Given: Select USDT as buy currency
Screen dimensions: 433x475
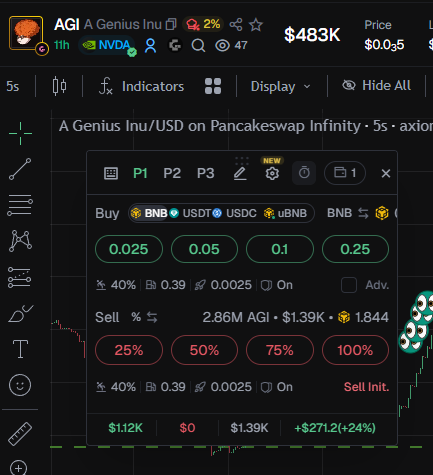Looking at the screenshot, I should point(191,213).
